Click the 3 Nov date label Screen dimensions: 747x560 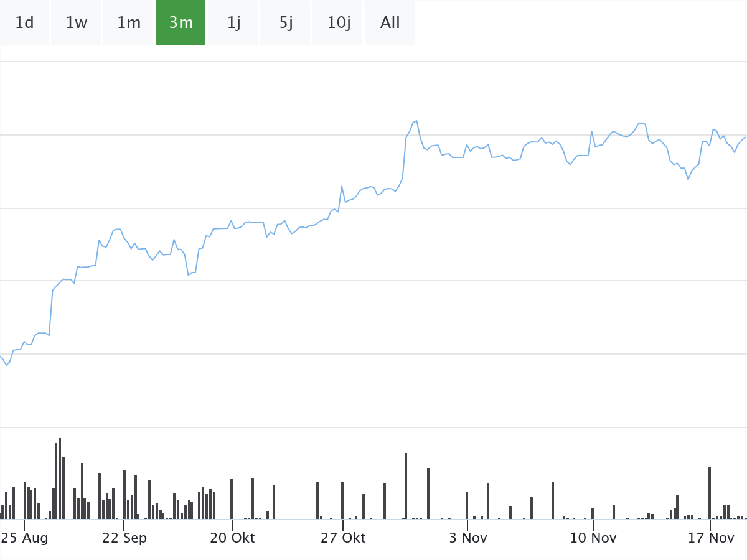tap(468, 538)
